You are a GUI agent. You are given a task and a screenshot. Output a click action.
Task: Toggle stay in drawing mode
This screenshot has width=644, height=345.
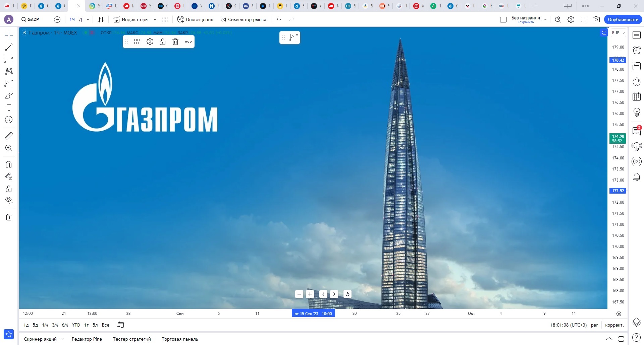point(9,176)
